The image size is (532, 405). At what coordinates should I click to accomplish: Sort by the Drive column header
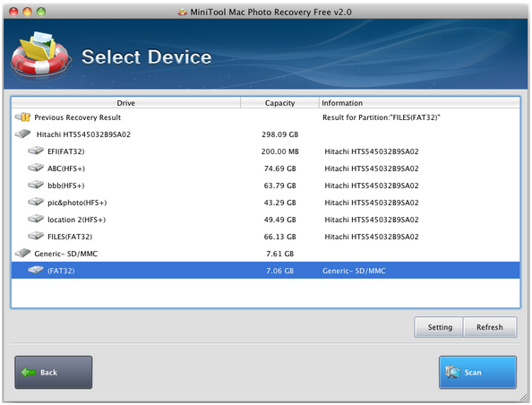(x=126, y=103)
